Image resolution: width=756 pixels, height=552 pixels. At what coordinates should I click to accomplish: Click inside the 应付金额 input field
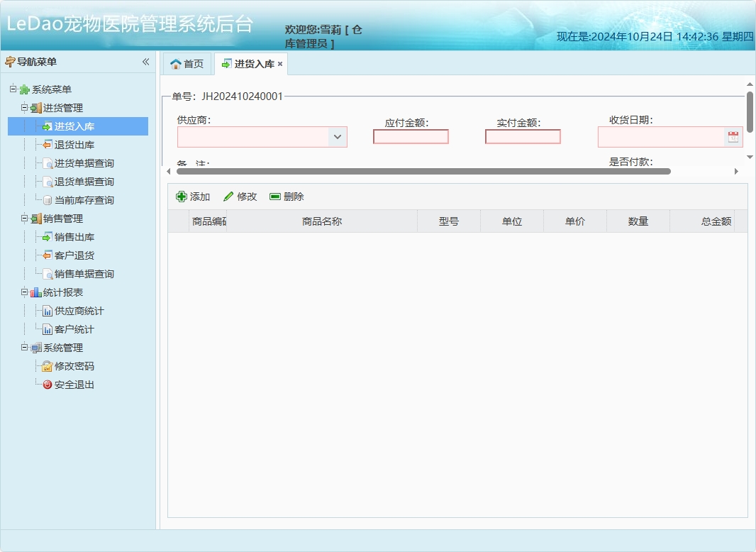pos(411,136)
